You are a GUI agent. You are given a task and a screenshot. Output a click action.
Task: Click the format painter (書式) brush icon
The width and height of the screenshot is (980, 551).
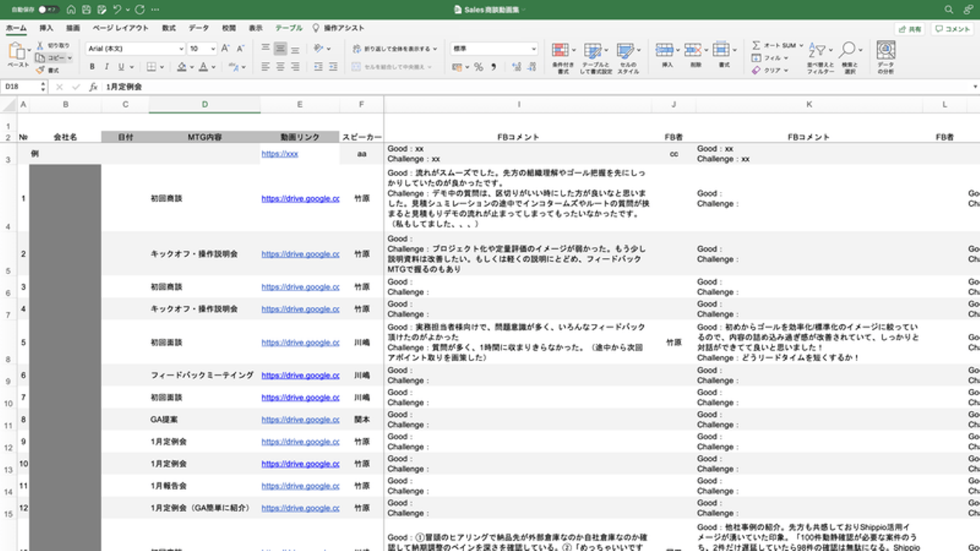click(41, 70)
